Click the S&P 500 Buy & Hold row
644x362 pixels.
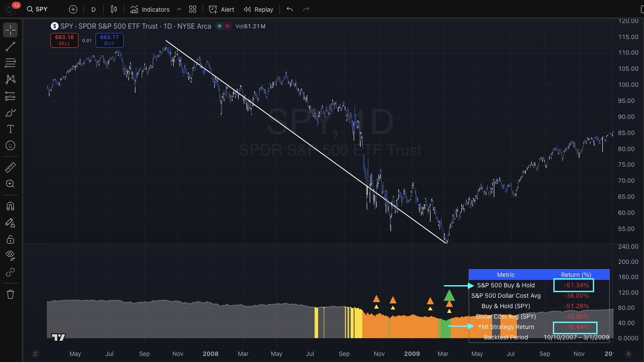point(539,285)
